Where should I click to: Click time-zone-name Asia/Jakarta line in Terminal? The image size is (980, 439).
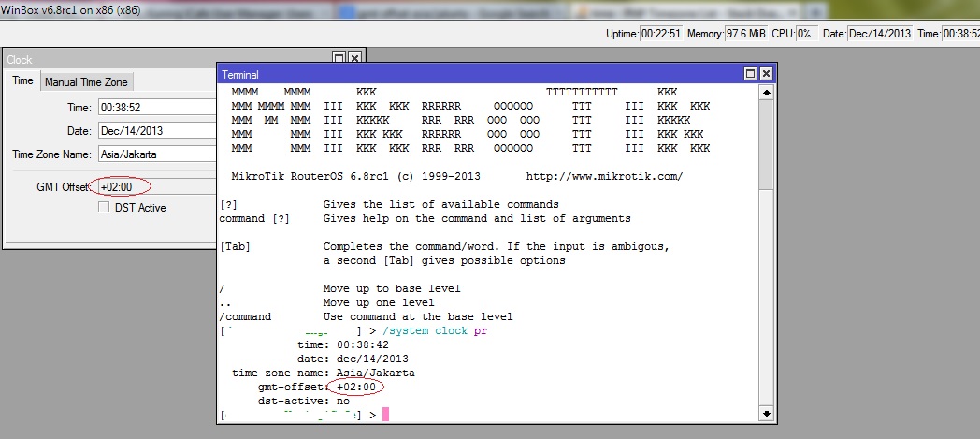tap(324, 373)
